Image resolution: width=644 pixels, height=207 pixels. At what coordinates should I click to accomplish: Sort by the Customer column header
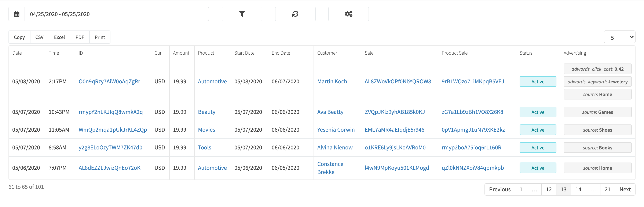(x=337, y=53)
